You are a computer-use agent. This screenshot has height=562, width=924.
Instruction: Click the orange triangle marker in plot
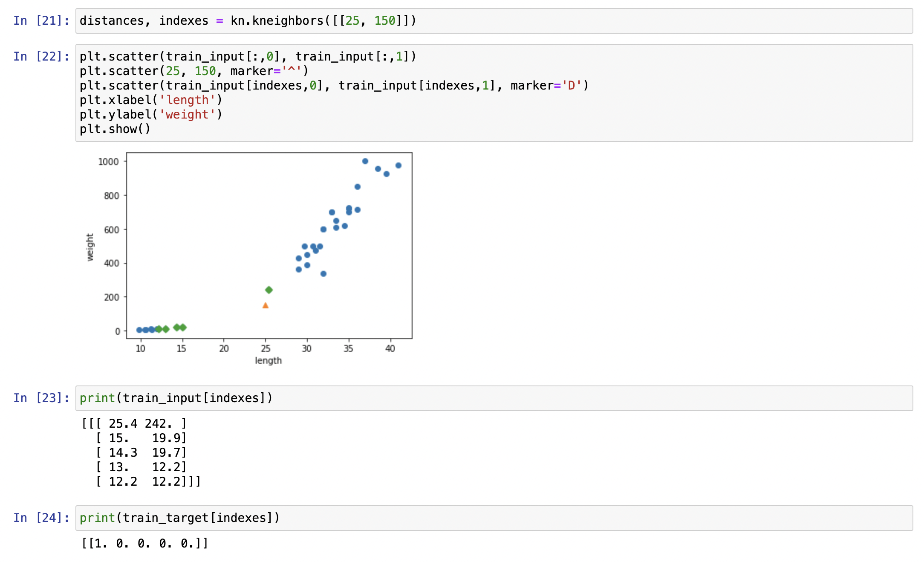click(x=266, y=305)
